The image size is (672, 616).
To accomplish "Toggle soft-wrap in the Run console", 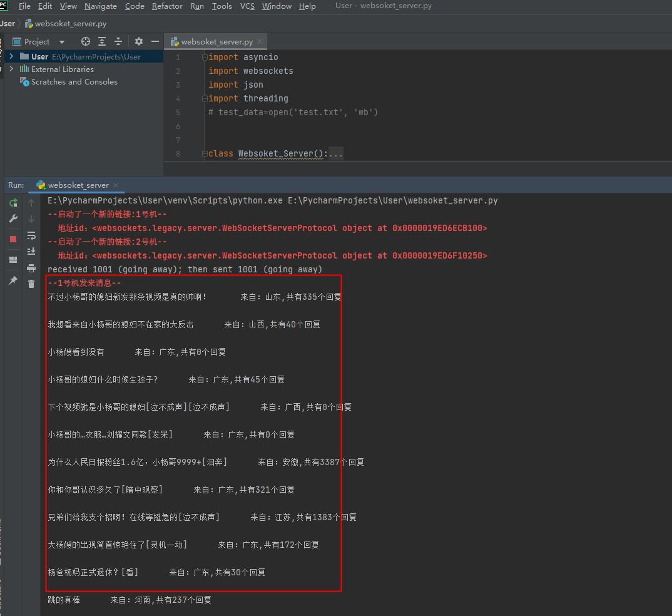I will click(x=31, y=235).
